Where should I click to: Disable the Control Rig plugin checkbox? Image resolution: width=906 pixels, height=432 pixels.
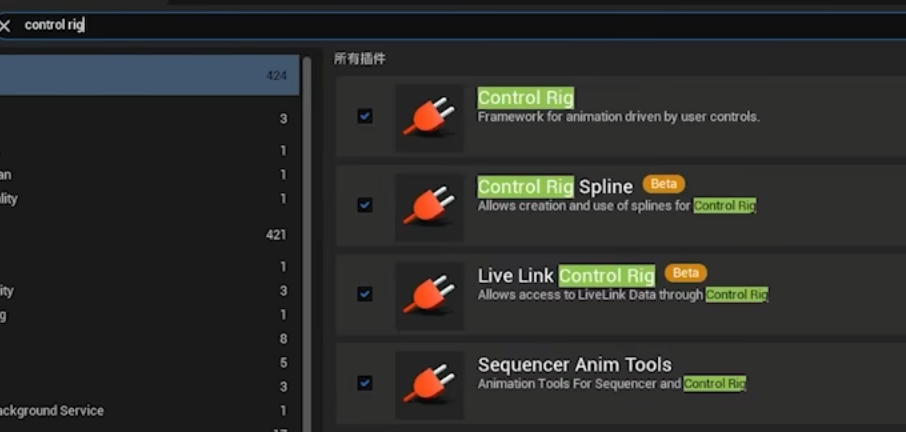[365, 116]
